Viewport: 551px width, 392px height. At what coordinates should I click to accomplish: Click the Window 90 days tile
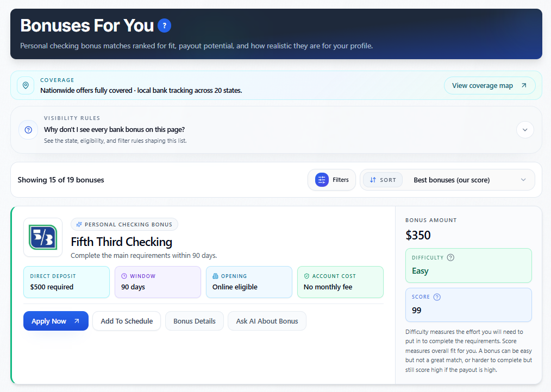coord(158,282)
